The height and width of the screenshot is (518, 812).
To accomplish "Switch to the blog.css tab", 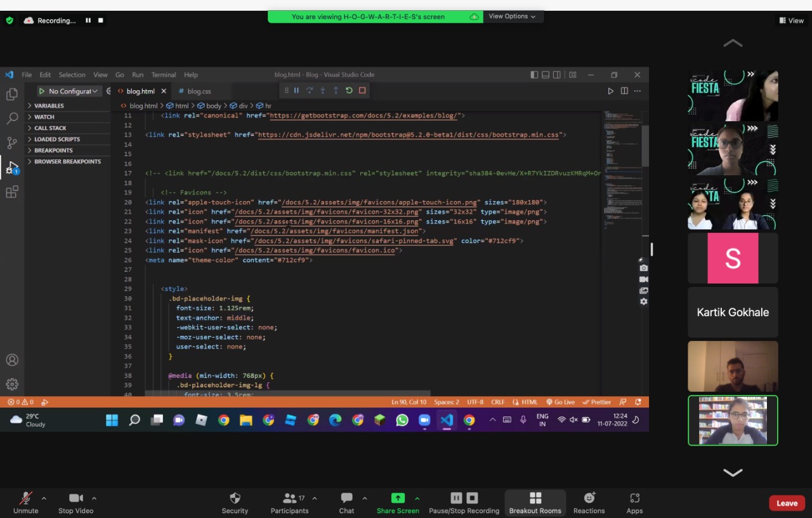I will pos(199,91).
